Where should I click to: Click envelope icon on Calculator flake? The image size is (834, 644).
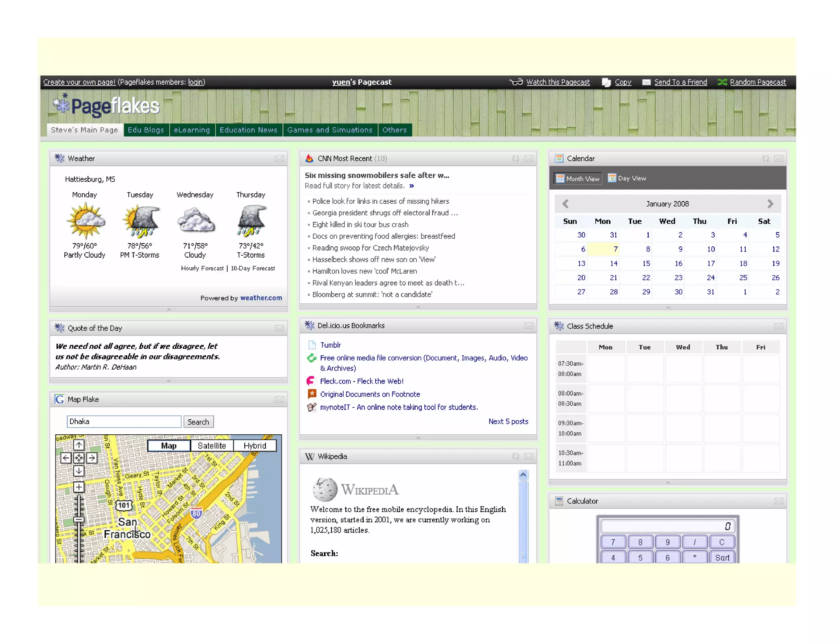pyautogui.click(x=779, y=501)
